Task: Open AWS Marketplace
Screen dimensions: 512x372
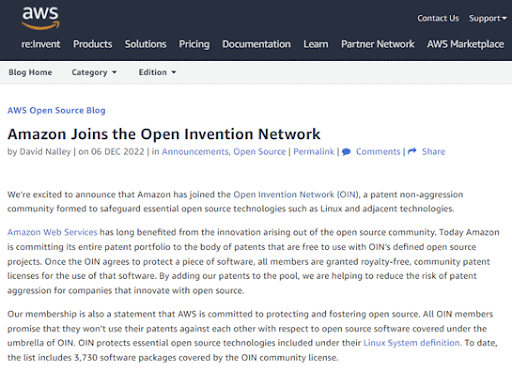Action: (465, 44)
